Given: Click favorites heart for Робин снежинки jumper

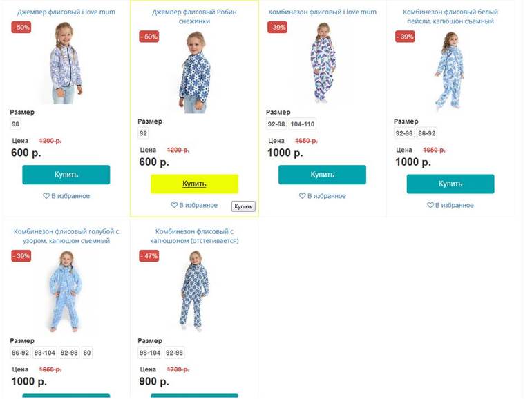Looking at the screenshot, I should pos(175,205).
